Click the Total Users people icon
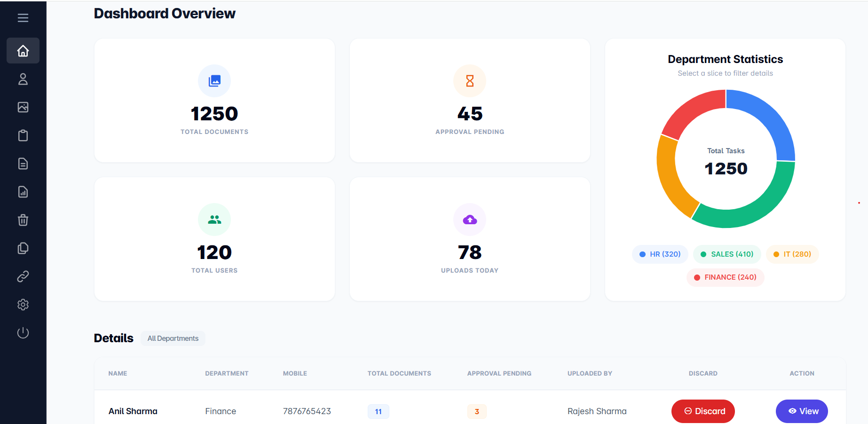 coord(214,220)
